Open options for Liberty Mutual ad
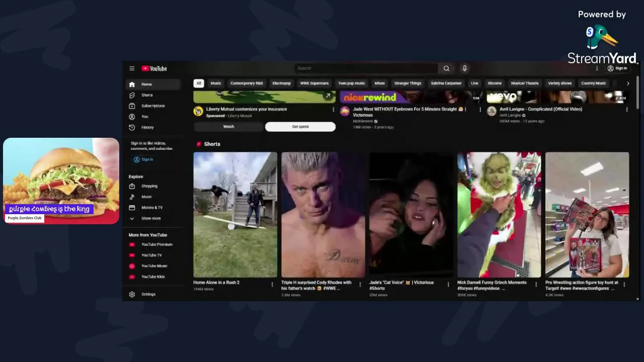 [333, 110]
